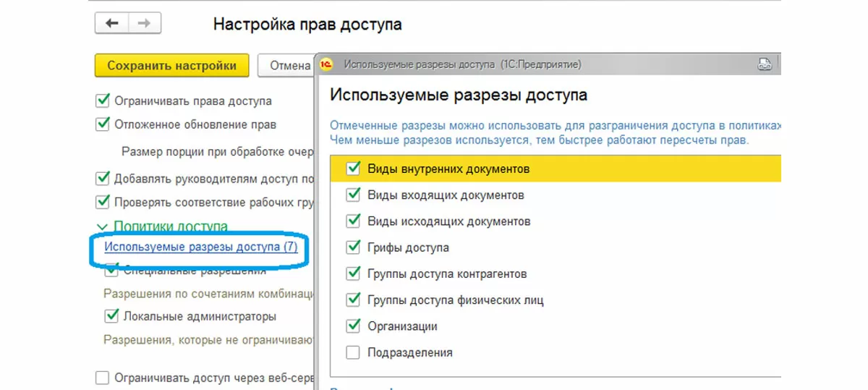868x390 pixels.
Task: Open the Используемые разрезы доступа (7) link
Action: pos(200,247)
